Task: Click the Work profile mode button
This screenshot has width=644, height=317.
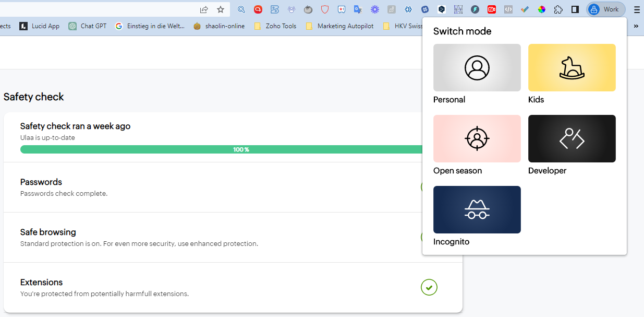Action: [x=605, y=9]
